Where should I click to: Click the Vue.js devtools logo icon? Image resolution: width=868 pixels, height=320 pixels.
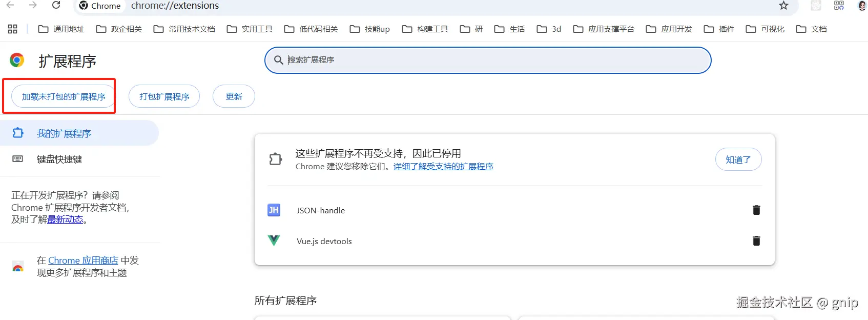(274, 241)
